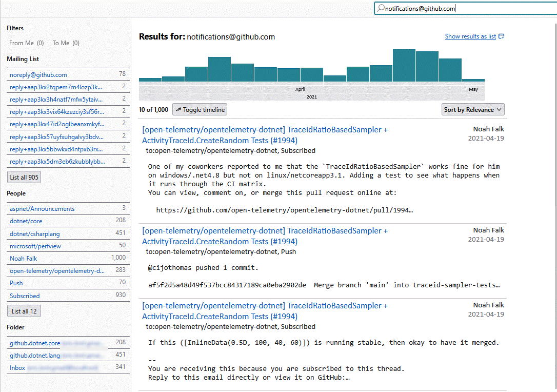The image size is (557, 392).
Task: Open github.dotnet.core folder filter
Action: pos(35,343)
